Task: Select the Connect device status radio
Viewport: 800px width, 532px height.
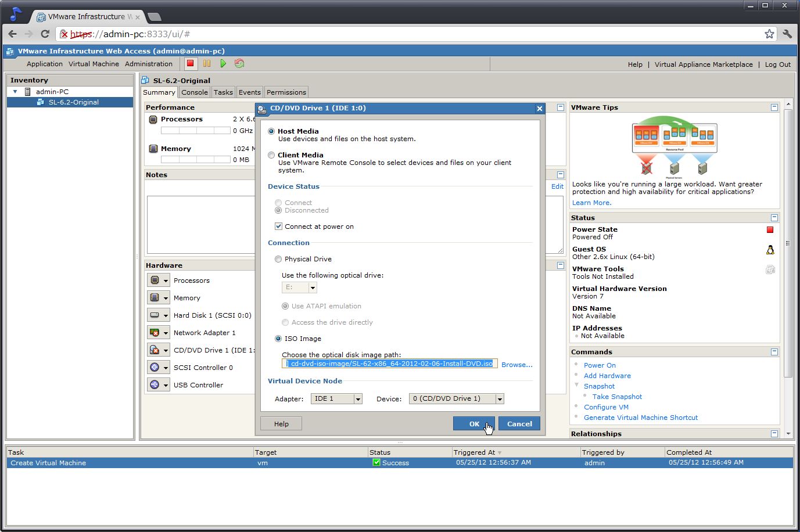Action: tap(278, 203)
